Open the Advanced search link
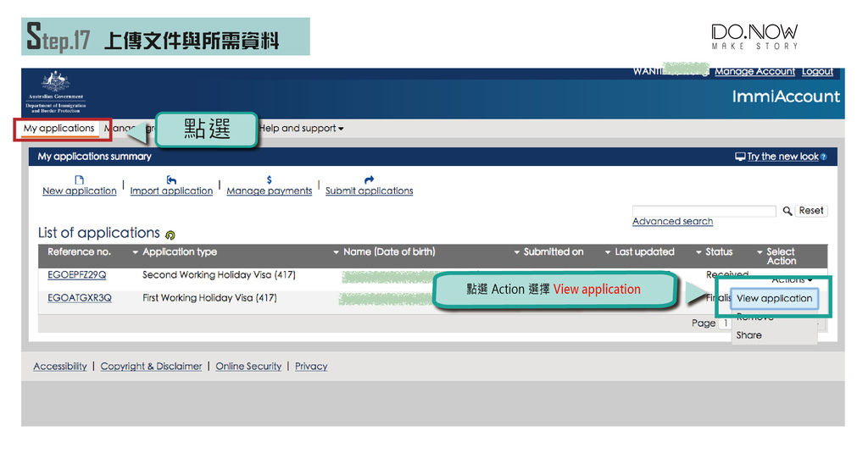The width and height of the screenshot is (868, 453). click(672, 221)
